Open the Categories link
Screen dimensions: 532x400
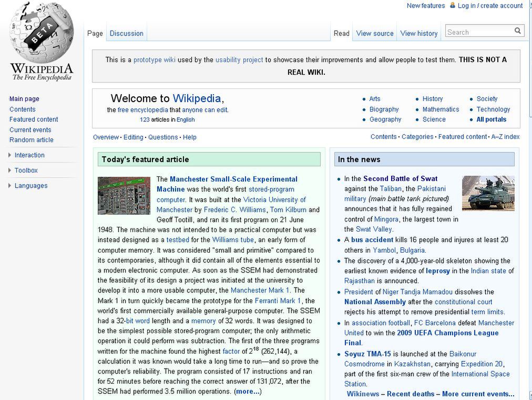click(x=417, y=137)
